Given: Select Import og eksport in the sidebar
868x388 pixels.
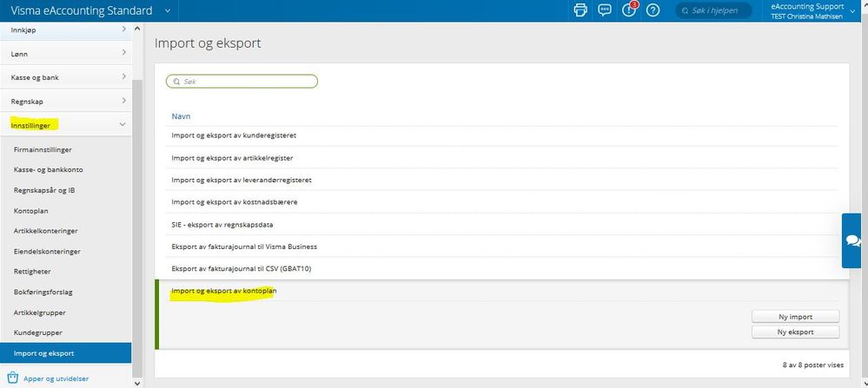Looking at the screenshot, I should click(x=65, y=353).
